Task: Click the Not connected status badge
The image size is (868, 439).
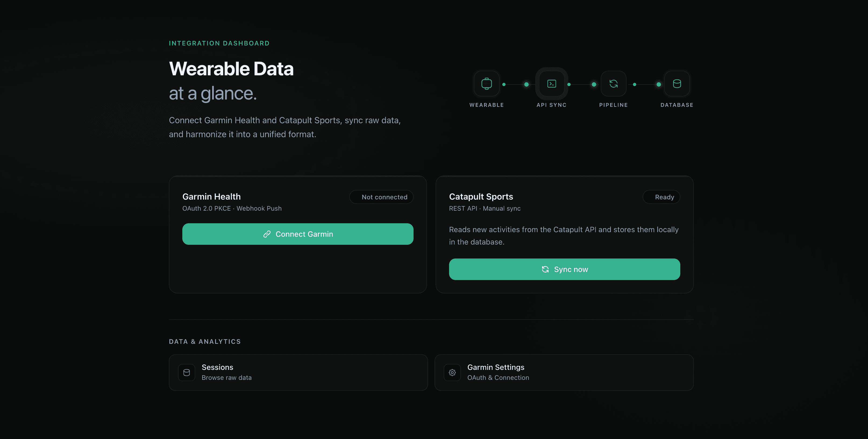Action: click(x=382, y=197)
